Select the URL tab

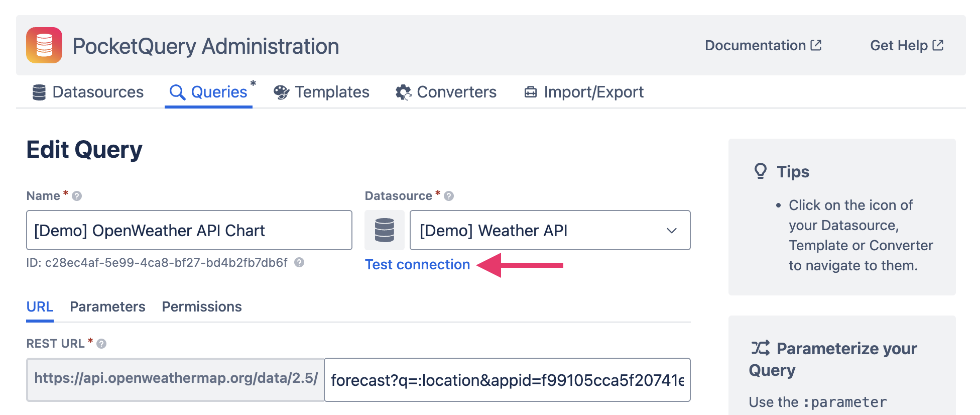40,306
